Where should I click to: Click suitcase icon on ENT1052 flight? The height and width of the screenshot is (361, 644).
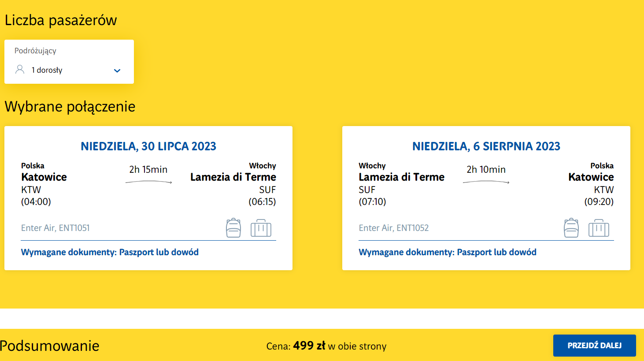tap(599, 228)
